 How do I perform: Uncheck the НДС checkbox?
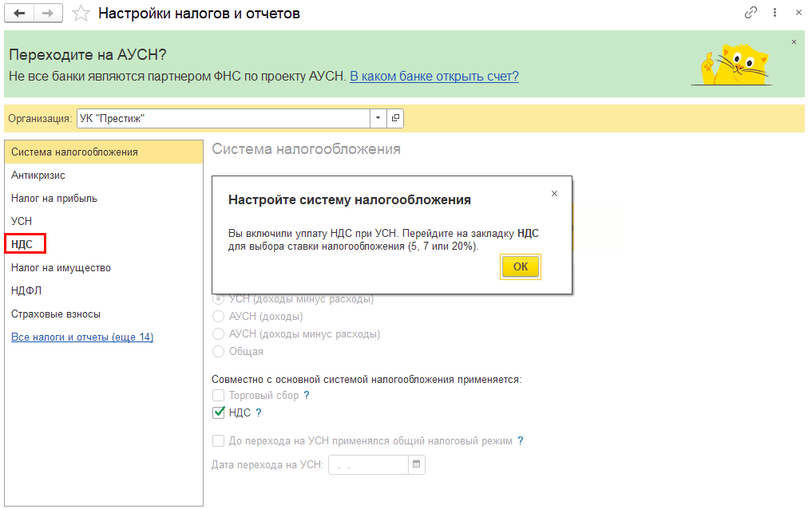pyautogui.click(x=219, y=412)
